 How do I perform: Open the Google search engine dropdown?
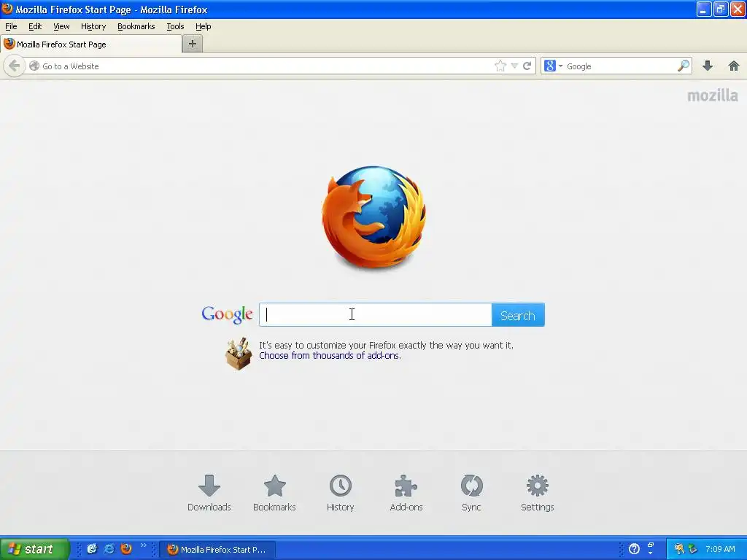(553, 66)
